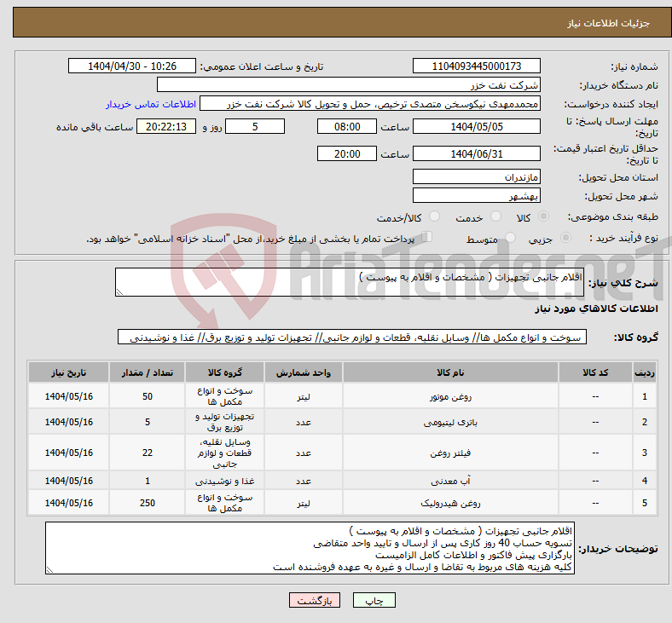Click the remaining days field showing 5
The width and height of the screenshot is (672, 623).
255,126
